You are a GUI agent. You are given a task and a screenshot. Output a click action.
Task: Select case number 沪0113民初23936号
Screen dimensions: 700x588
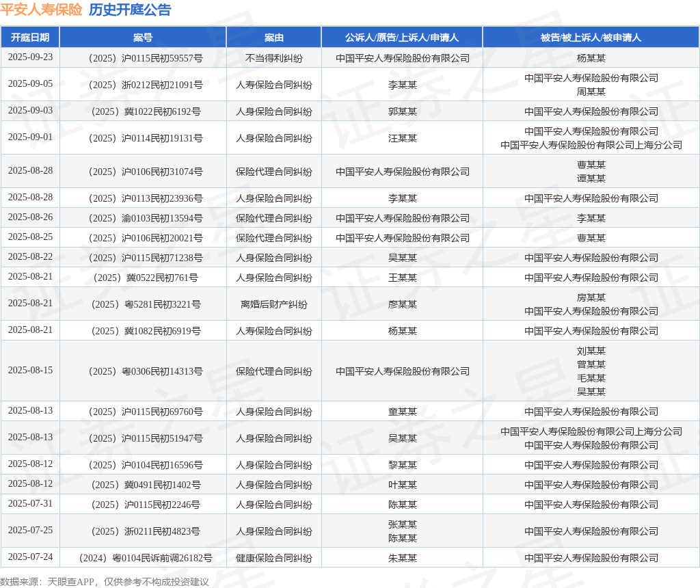(146, 198)
